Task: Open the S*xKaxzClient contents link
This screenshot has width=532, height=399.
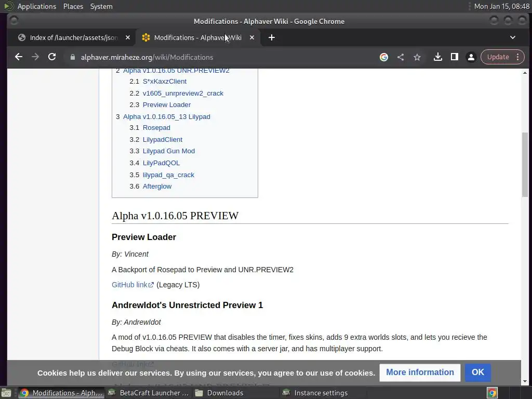Action: (x=165, y=82)
